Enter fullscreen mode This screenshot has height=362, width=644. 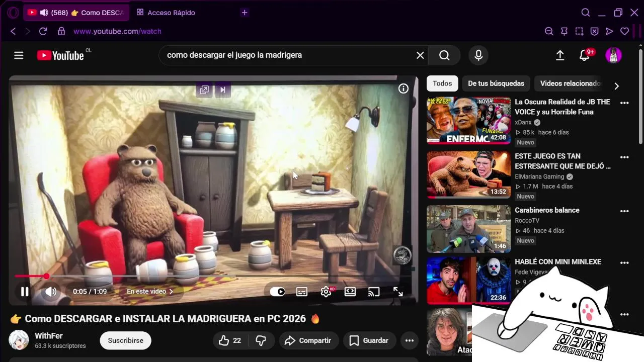click(x=398, y=292)
